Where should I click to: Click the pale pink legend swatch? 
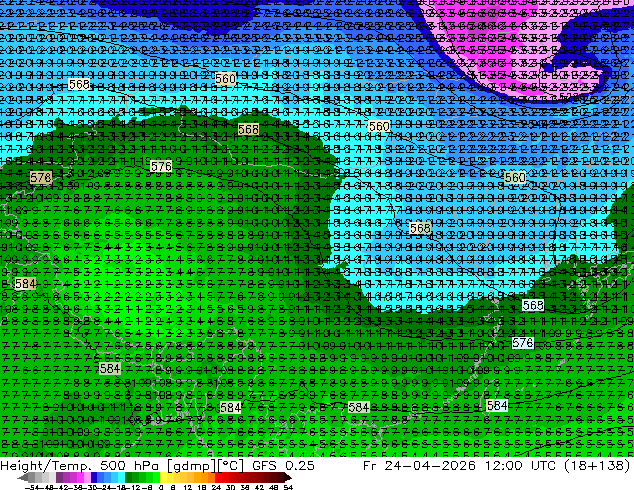(87, 477)
